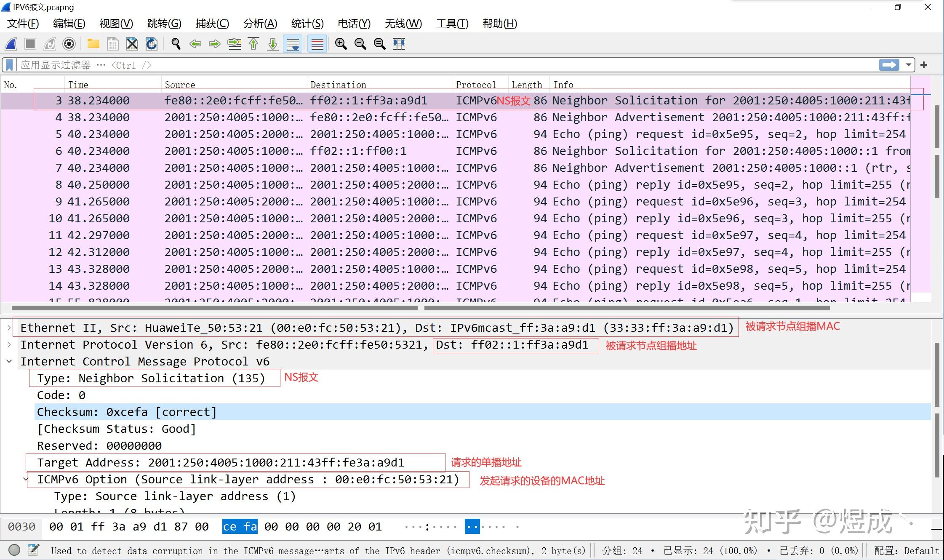Open the find packet tool

176,44
